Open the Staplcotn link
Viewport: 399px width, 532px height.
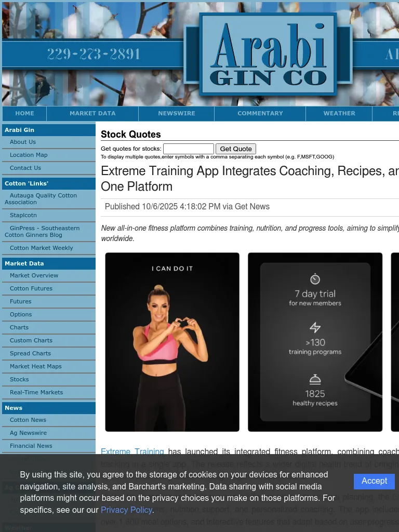click(x=23, y=215)
